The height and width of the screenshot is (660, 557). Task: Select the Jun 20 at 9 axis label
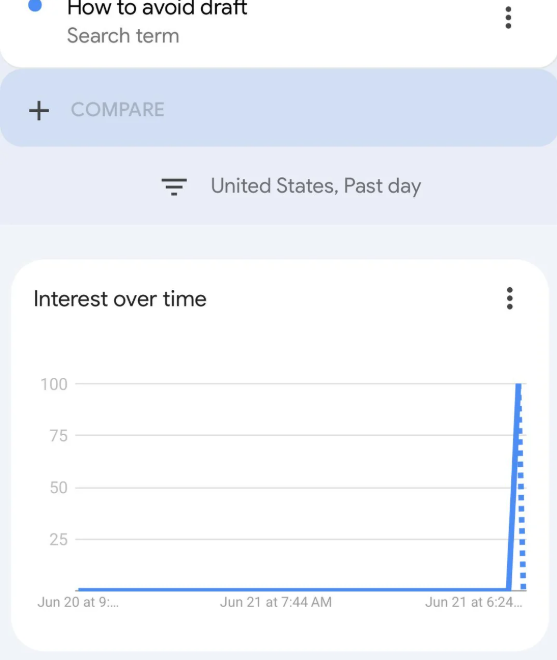78,602
